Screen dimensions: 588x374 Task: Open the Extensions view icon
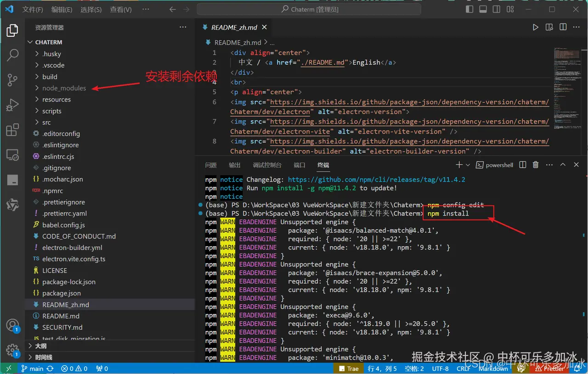pos(12,130)
